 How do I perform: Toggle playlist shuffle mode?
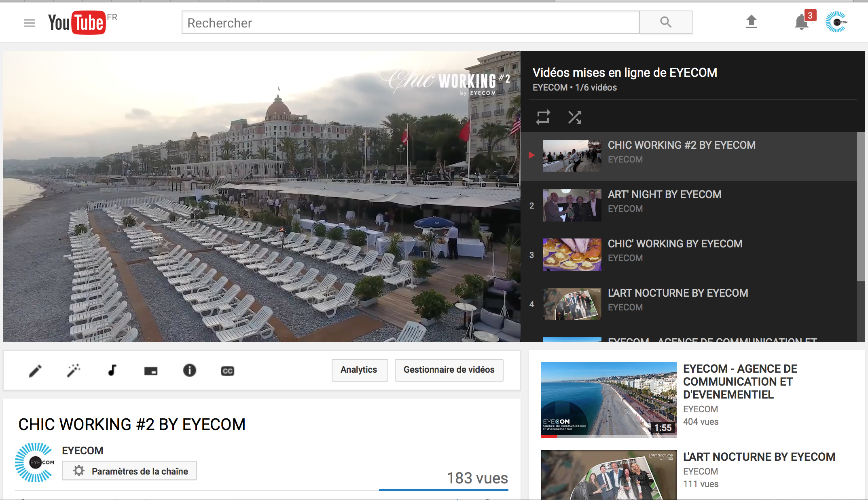(574, 117)
